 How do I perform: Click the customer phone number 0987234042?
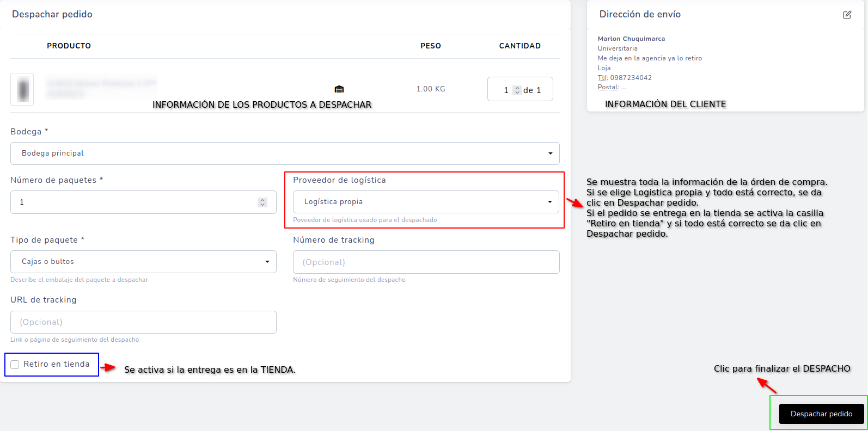631,78
